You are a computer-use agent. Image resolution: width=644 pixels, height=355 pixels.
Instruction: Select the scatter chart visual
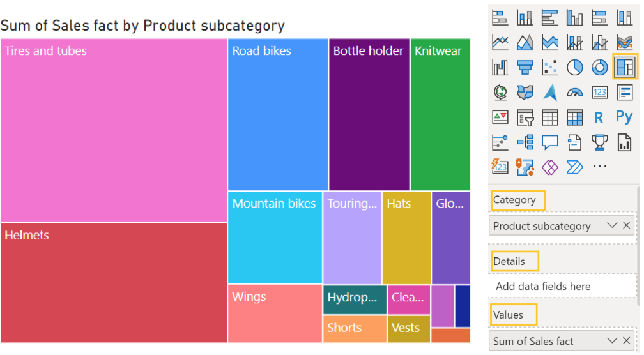[x=549, y=67]
